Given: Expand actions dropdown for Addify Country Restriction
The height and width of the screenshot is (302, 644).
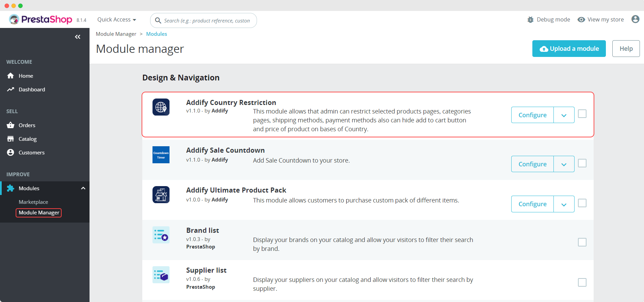Looking at the screenshot, I should (x=564, y=115).
